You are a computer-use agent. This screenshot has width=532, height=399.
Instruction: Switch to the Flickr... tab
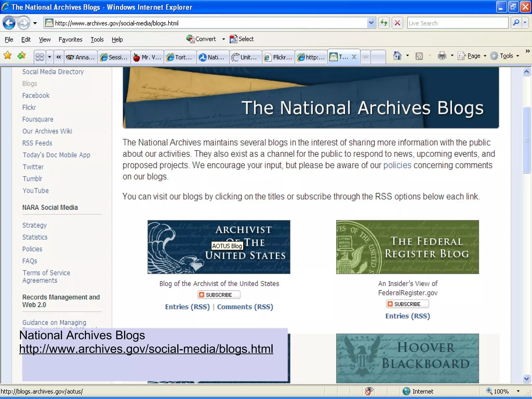[278, 57]
